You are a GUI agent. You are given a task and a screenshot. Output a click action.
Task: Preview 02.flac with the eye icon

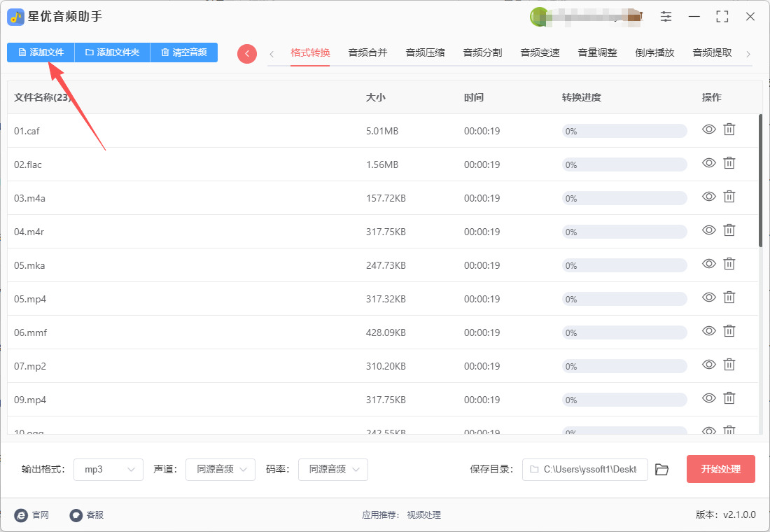point(709,163)
